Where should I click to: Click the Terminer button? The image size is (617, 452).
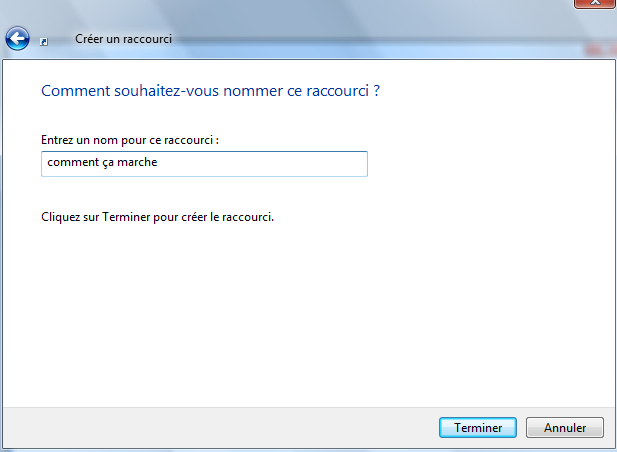[x=477, y=427]
